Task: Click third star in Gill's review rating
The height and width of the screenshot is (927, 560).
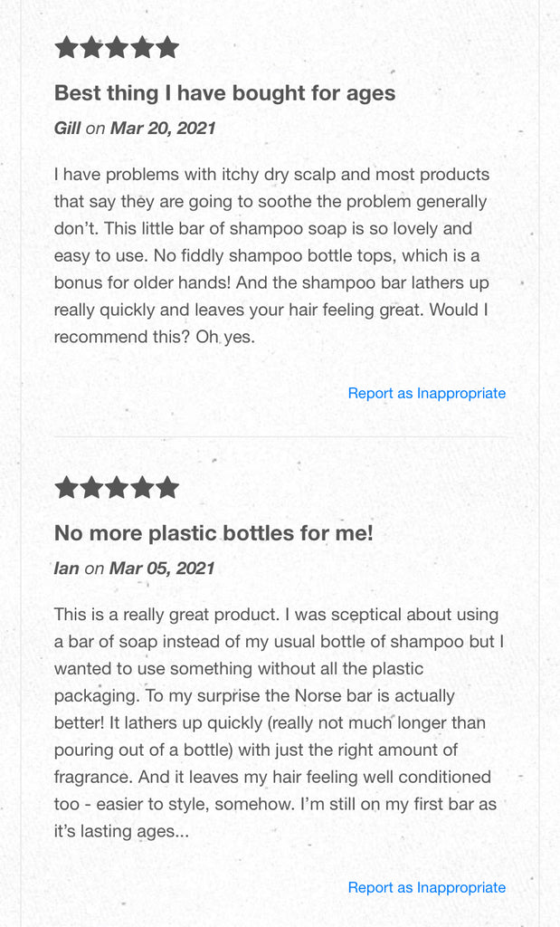Action: pyautogui.click(x=117, y=47)
